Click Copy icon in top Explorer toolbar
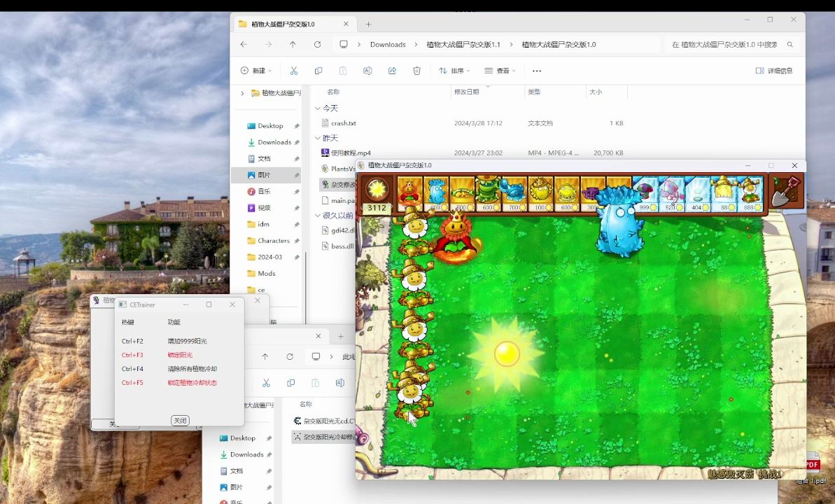835x504 pixels. (x=318, y=70)
